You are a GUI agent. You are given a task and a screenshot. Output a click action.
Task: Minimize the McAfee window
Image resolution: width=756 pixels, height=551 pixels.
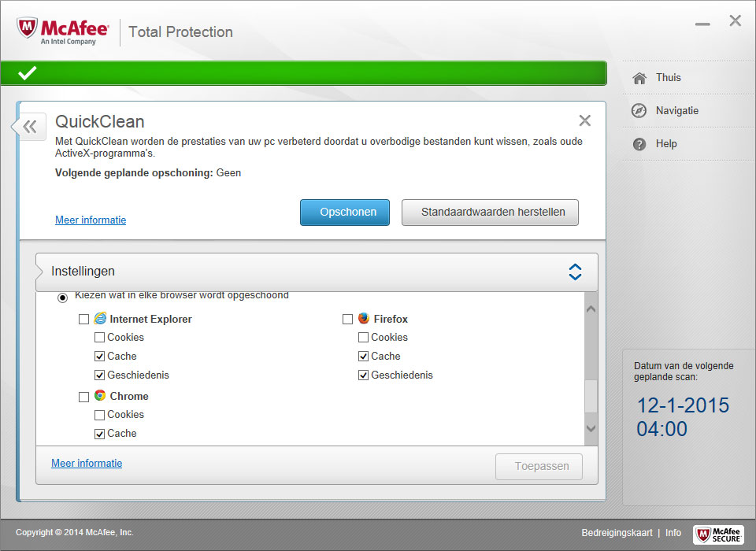[x=702, y=24]
